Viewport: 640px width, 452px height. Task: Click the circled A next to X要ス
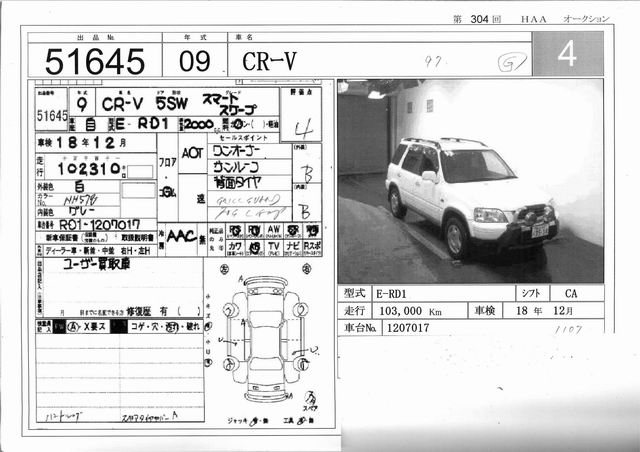[73, 327]
